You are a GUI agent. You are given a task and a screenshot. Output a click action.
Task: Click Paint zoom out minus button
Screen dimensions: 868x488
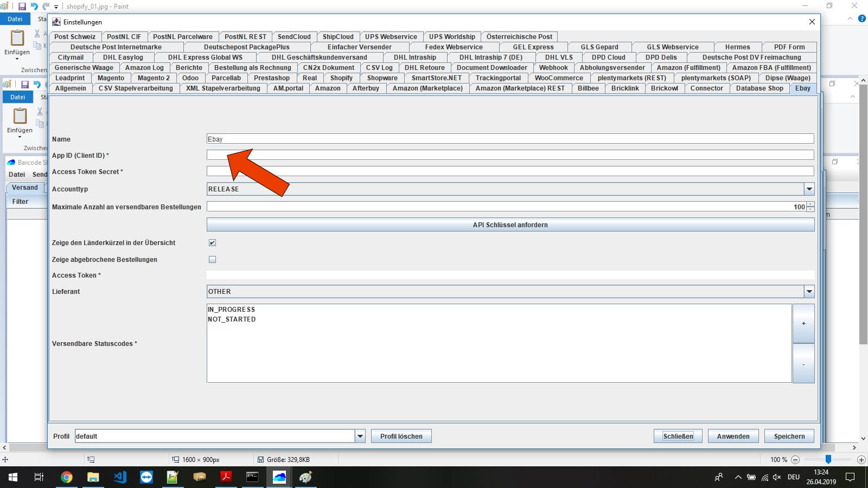[x=795, y=459]
